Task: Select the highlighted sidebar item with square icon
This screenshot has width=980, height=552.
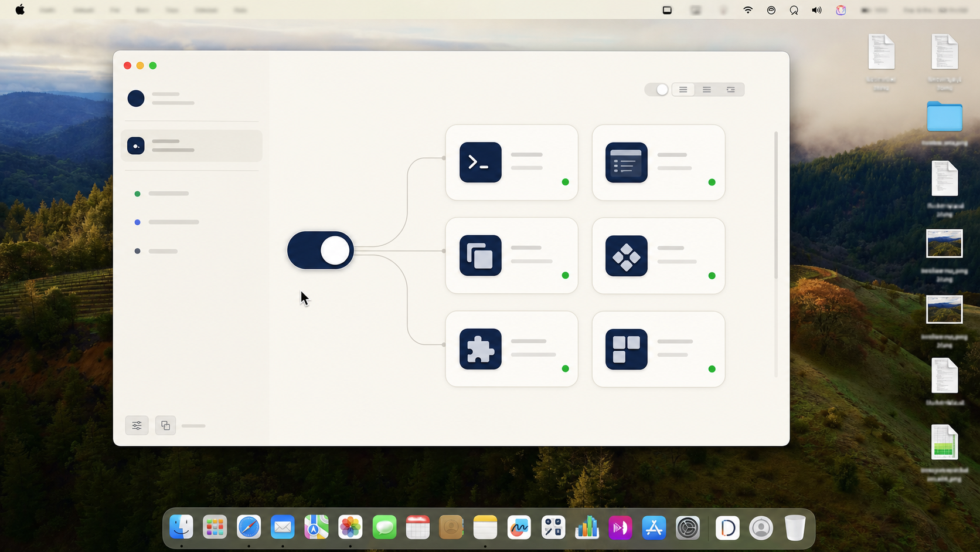Action: click(x=192, y=145)
